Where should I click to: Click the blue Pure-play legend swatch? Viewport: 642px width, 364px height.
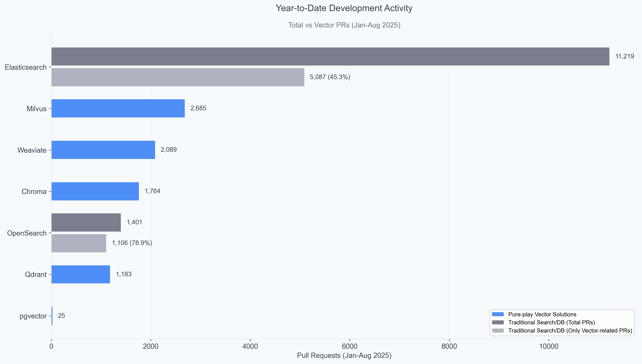click(x=498, y=314)
